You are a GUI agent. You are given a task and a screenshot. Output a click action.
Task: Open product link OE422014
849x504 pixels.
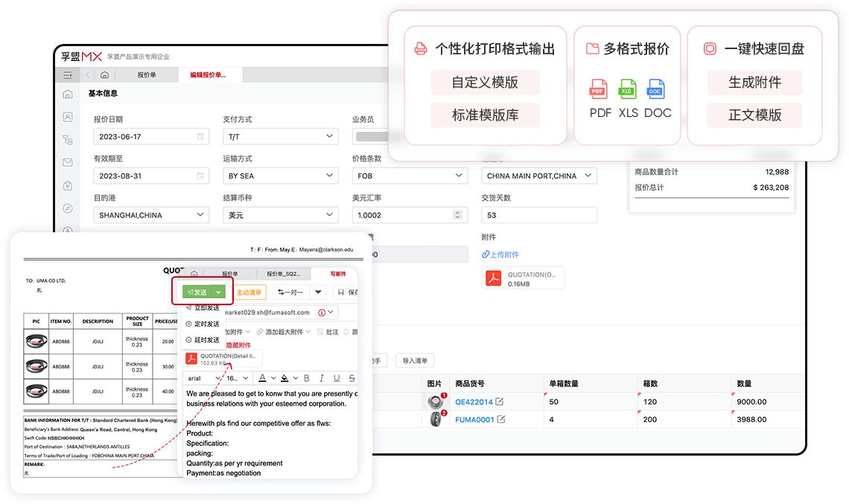(476, 401)
